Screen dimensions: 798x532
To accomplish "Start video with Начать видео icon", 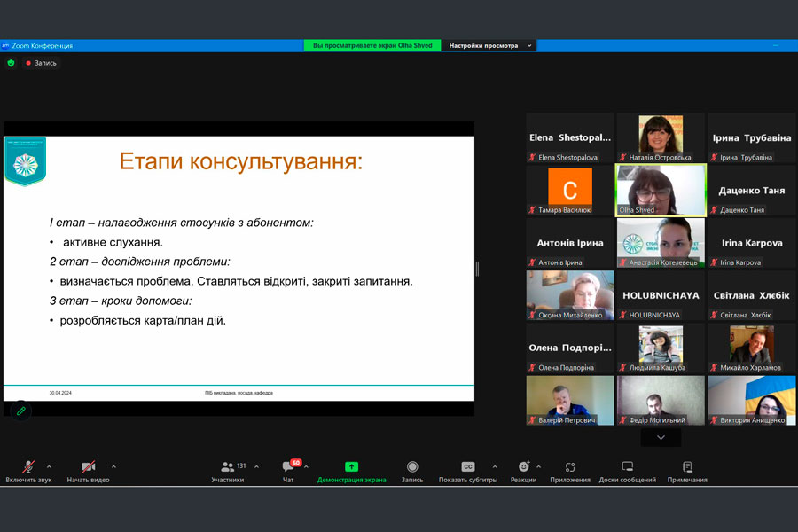I will point(88,466).
